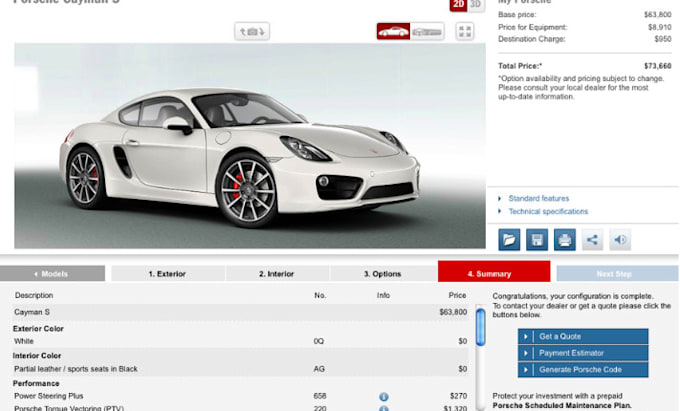The image size is (680, 411).
Task: Select the interior view icon
Action: (427, 32)
